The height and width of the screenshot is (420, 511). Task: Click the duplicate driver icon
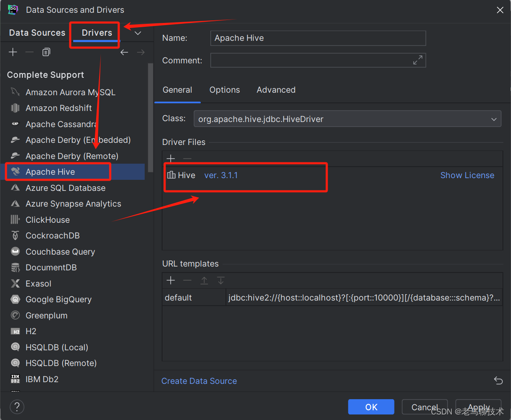point(46,52)
